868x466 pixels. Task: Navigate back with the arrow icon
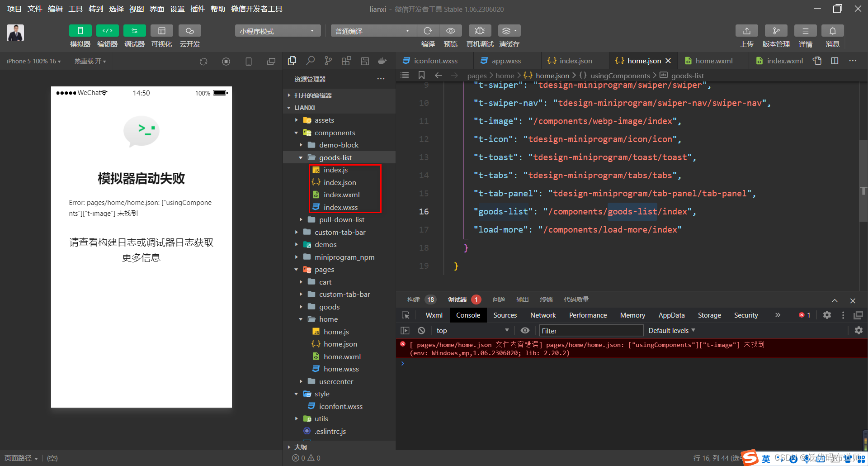(438, 75)
